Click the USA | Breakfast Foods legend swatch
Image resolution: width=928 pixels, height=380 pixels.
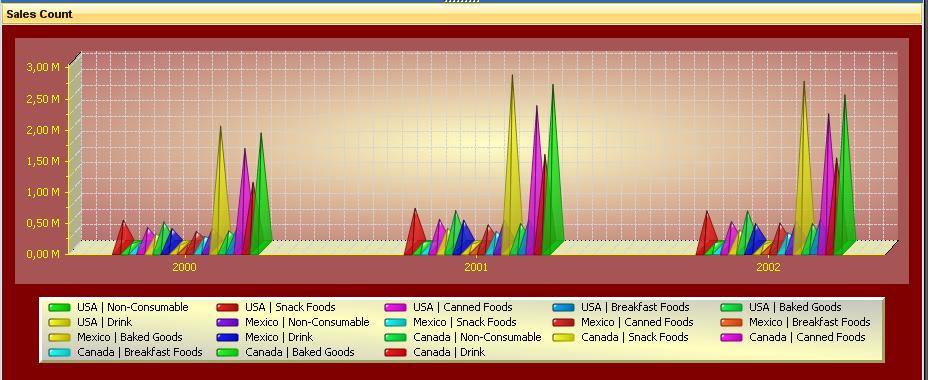pyautogui.click(x=563, y=307)
